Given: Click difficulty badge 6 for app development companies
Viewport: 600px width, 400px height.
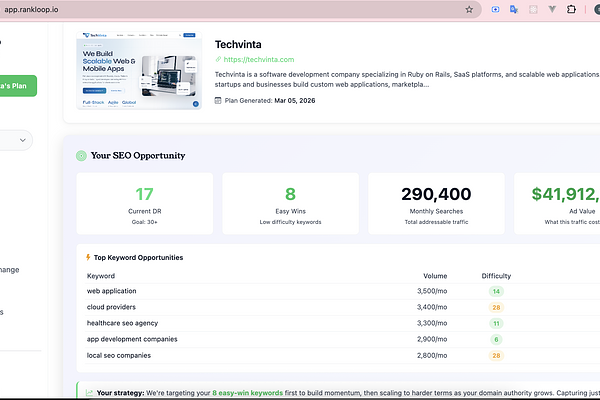Looking at the screenshot, I should pos(496,339).
